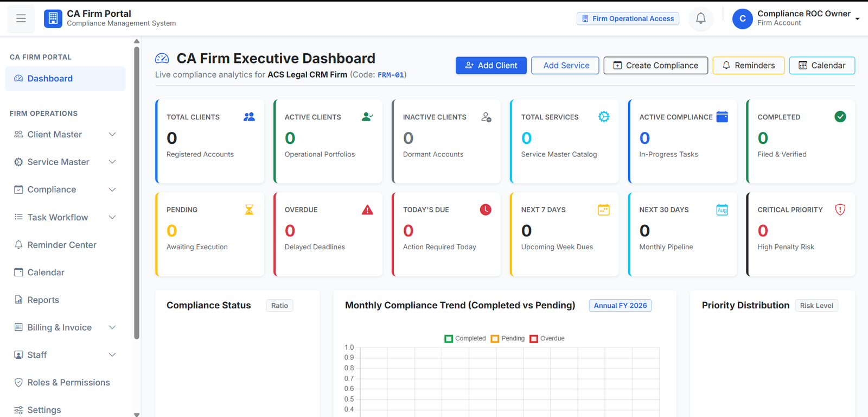The width and height of the screenshot is (868, 417).
Task: Toggle the Completed legend in trend chart
Action: pyautogui.click(x=465, y=338)
